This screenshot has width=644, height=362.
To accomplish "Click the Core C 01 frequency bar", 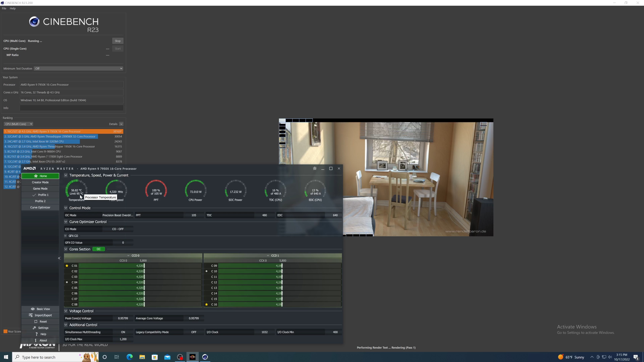I will tap(140, 266).
